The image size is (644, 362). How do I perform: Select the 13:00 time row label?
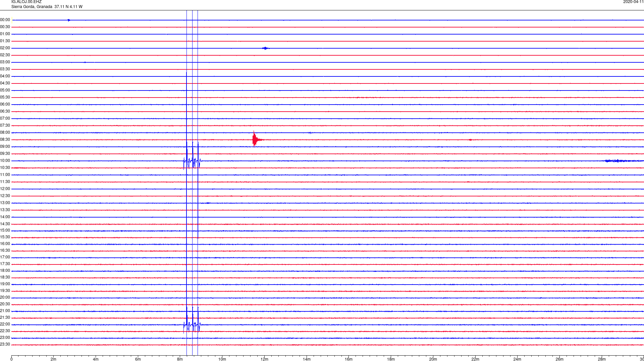[5, 203]
